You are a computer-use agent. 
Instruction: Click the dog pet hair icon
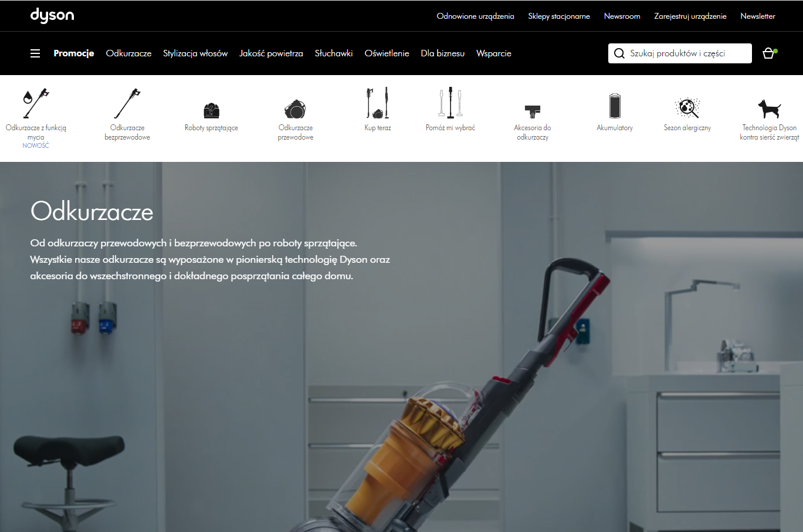(x=770, y=109)
